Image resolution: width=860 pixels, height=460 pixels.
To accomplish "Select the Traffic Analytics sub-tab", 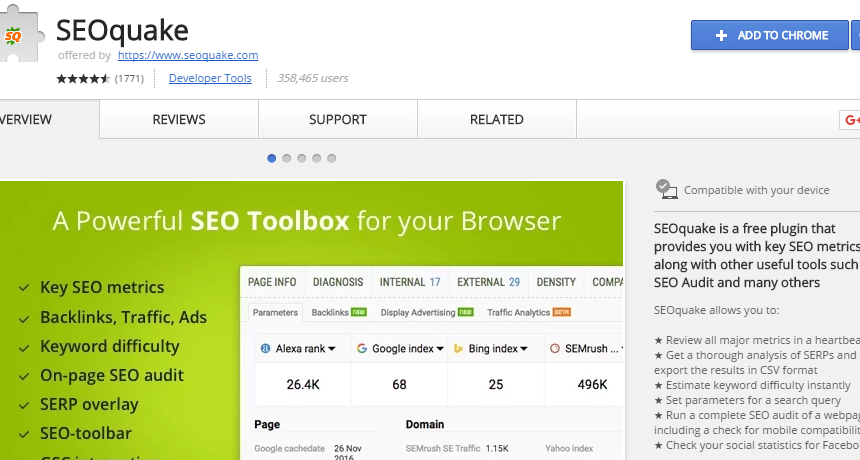I will (x=529, y=312).
